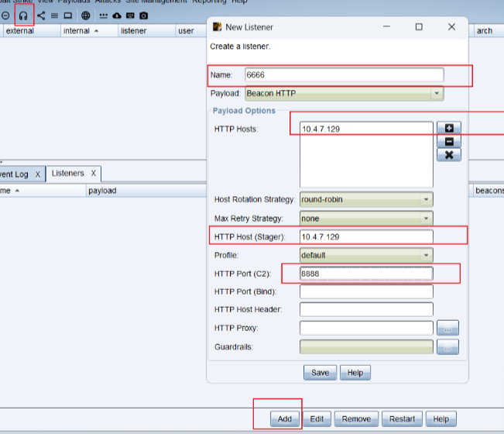Switch to session table view icon

click(55, 15)
